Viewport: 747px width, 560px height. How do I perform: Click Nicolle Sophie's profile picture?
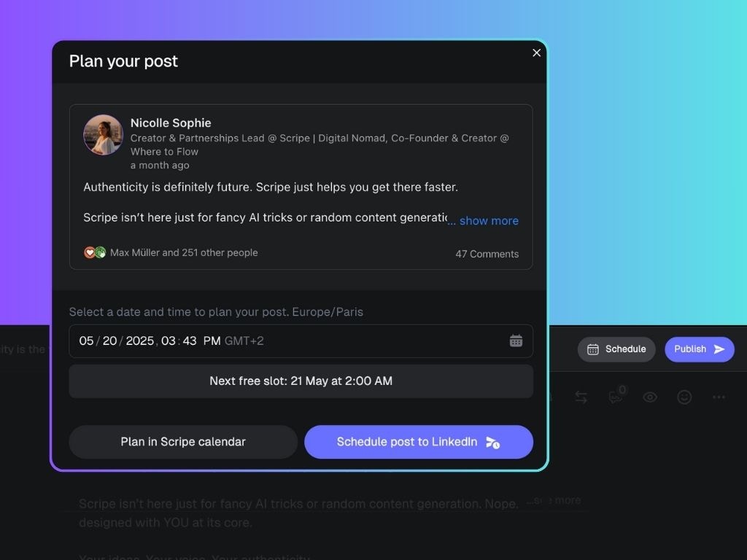[103, 134]
